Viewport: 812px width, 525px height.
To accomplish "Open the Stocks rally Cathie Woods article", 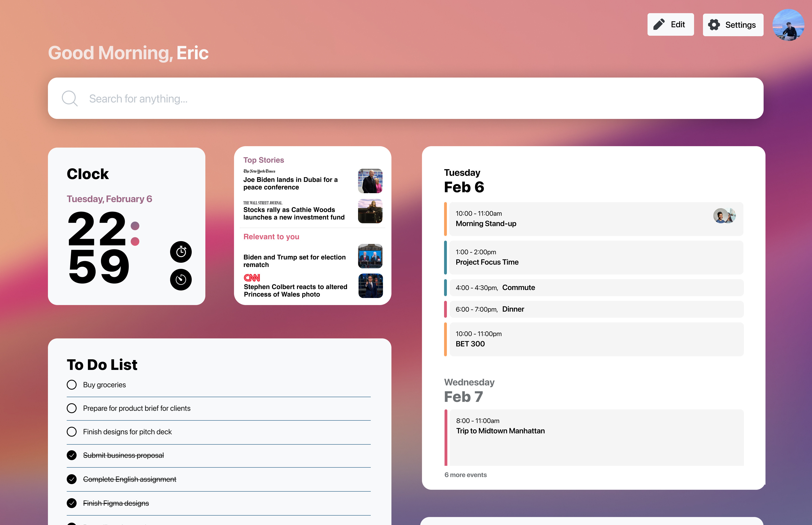I will point(294,213).
